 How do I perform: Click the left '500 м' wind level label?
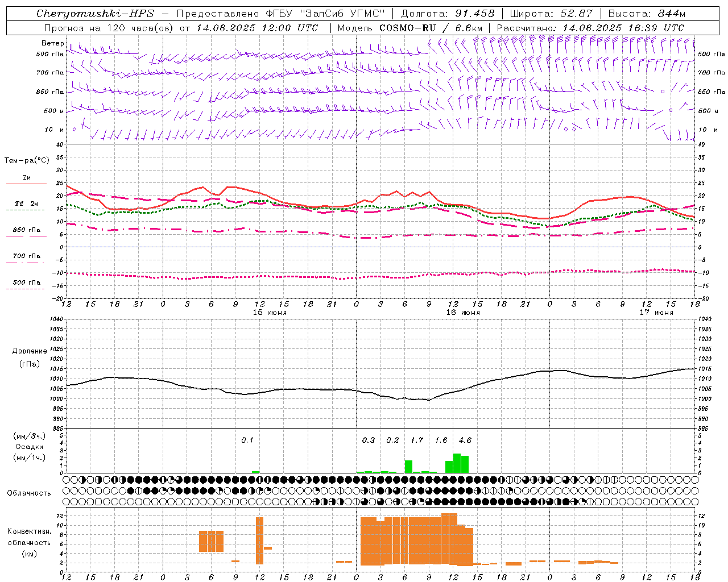pos(54,111)
